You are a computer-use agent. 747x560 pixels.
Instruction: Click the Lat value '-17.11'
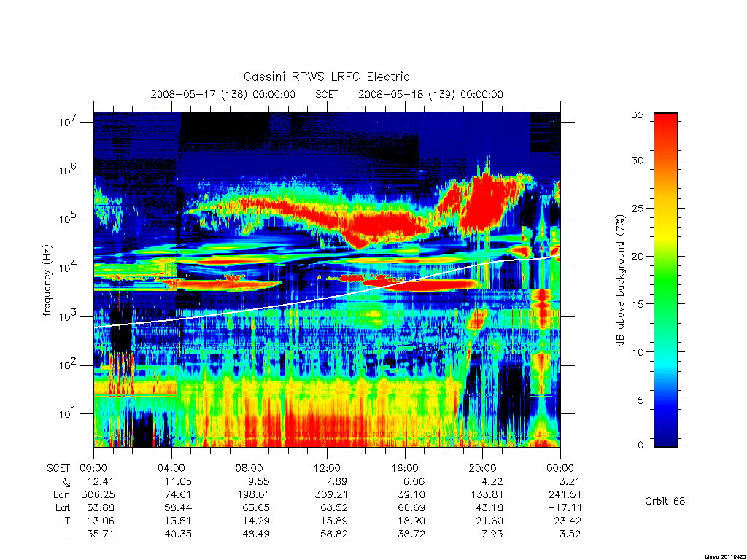click(x=565, y=508)
